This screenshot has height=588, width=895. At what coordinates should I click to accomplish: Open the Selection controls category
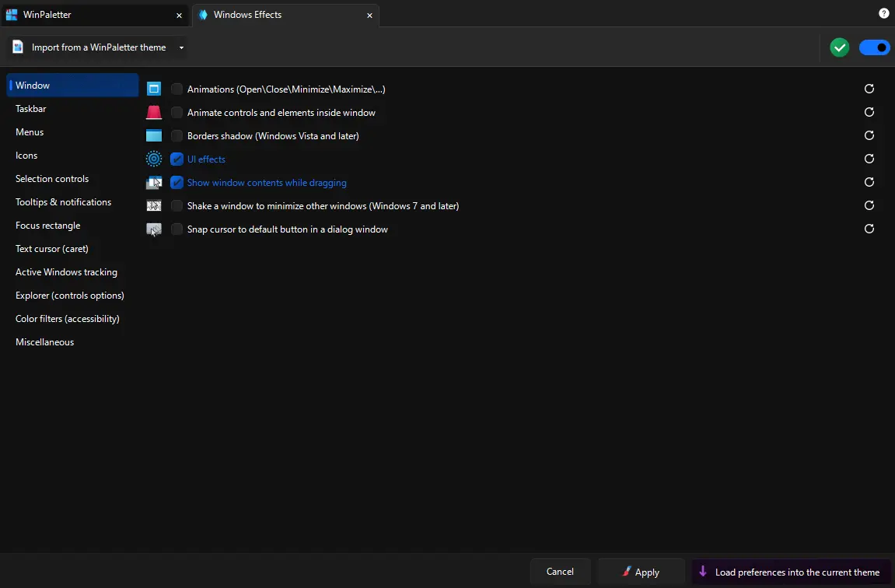pos(72,179)
